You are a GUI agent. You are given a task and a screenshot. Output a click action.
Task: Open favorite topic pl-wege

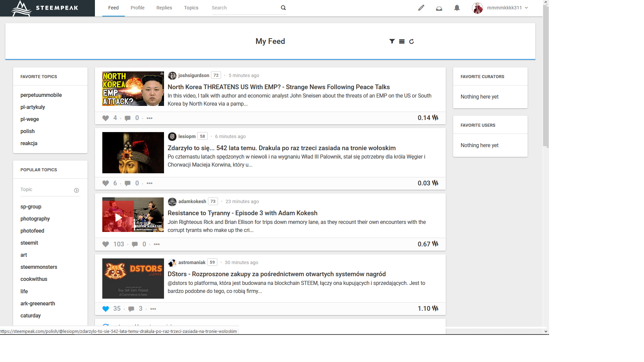tap(30, 119)
